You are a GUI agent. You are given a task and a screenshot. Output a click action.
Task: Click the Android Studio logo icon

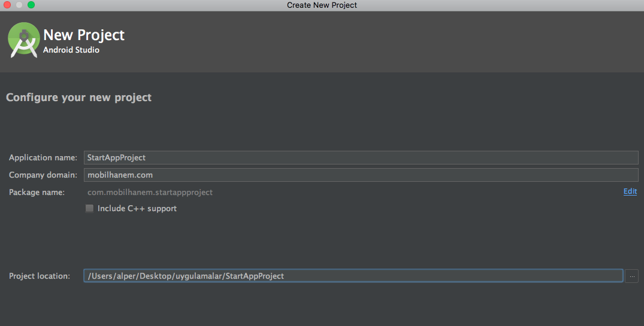[x=24, y=39]
